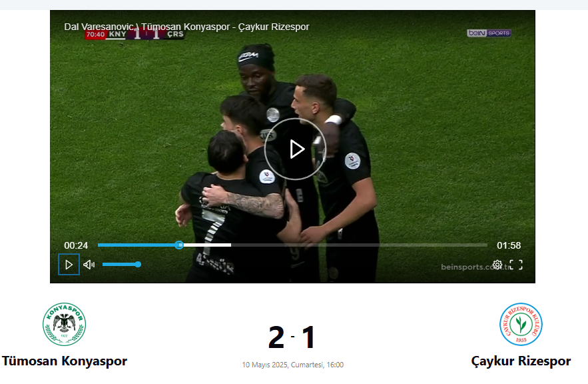Click the Konyaspor club crest logo
This screenshot has height=384, width=588.
(64, 324)
